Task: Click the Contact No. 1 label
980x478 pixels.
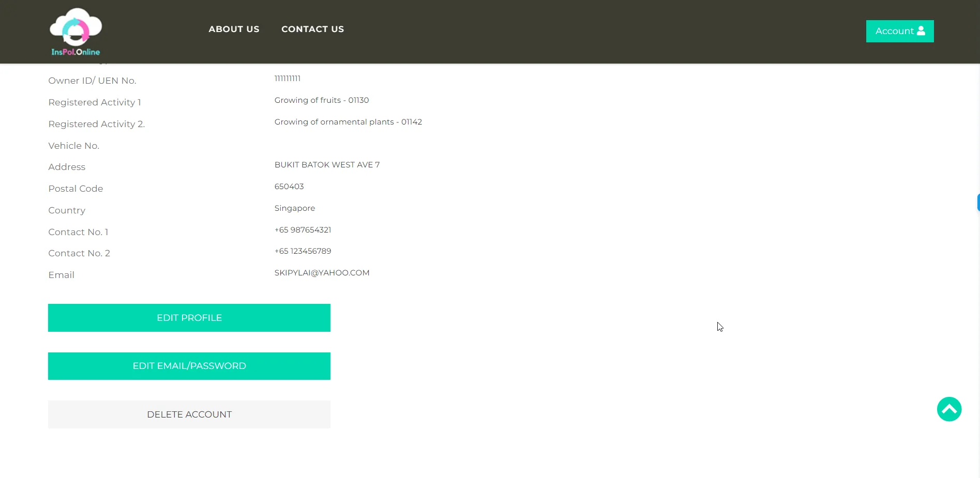Action: pyautogui.click(x=78, y=232)
